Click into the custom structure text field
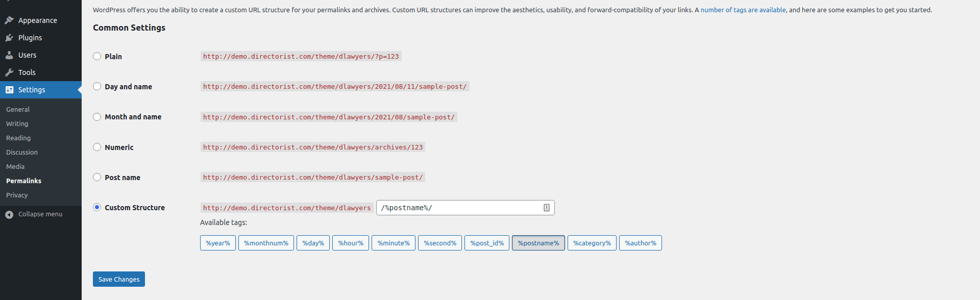The image size is (980, 300). (x=459, y=208)
